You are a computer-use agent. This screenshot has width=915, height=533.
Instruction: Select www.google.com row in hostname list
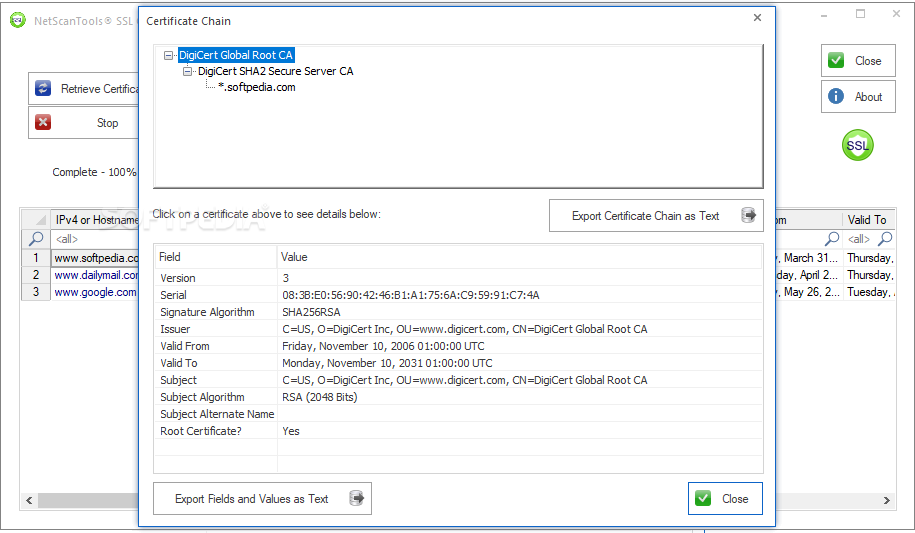click(95, 292)
